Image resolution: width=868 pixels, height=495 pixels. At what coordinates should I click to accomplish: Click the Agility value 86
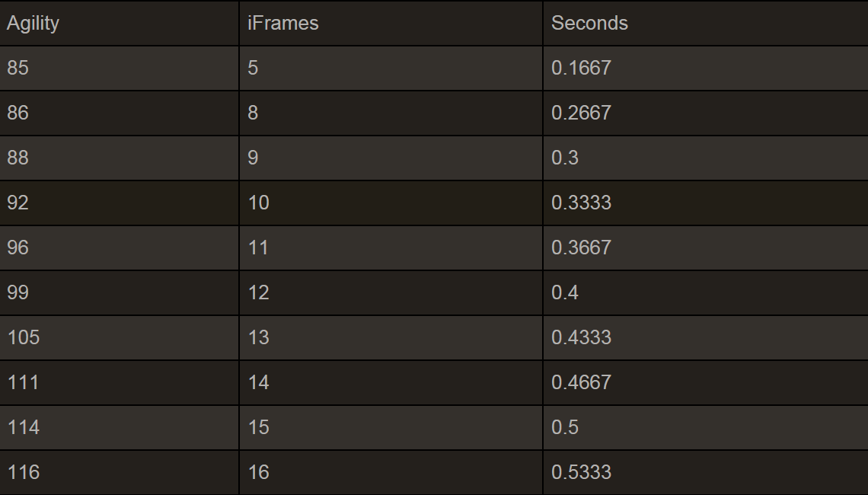point(18,113)
